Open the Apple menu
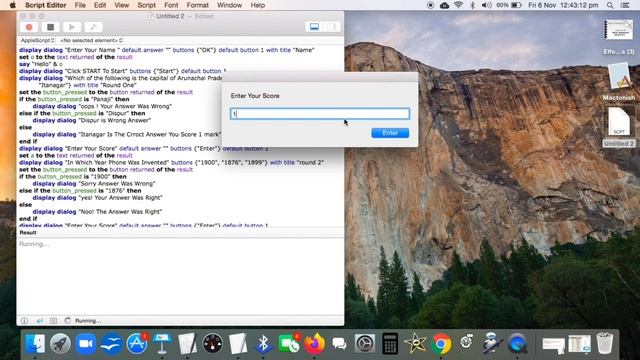This screenshot has width=640, height=360. (12, 5)
